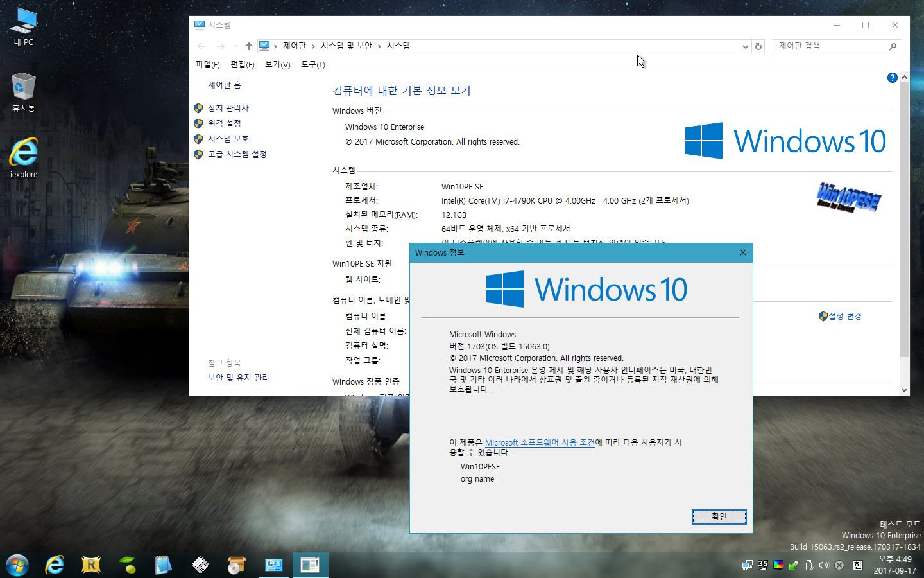Click the 'Windows 10 Enterprise' edition text
Viewport: 924px width, 578px height.
click(x=384, y=127)
